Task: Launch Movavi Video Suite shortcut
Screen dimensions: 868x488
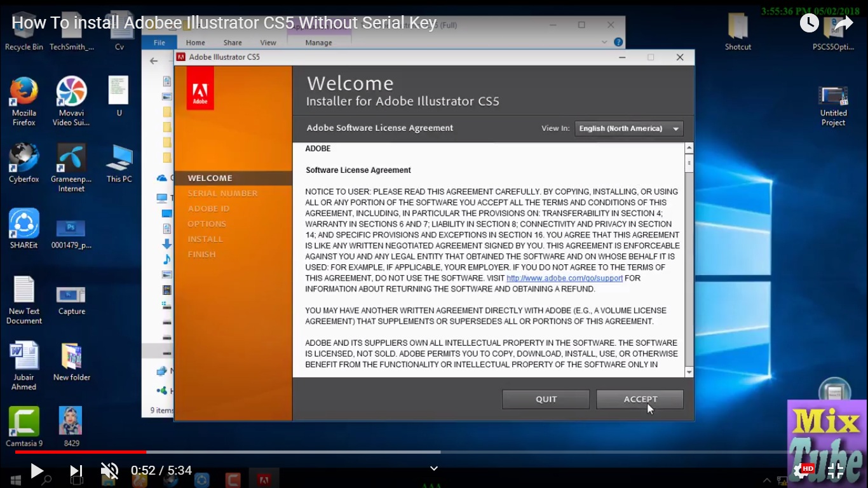Action: [71, 102]
